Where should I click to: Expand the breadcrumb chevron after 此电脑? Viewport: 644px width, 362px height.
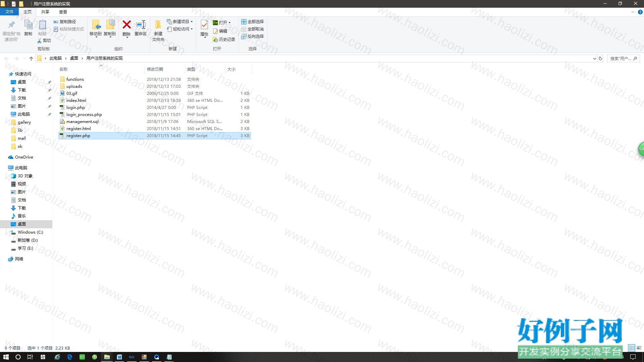tap(66, 58)
